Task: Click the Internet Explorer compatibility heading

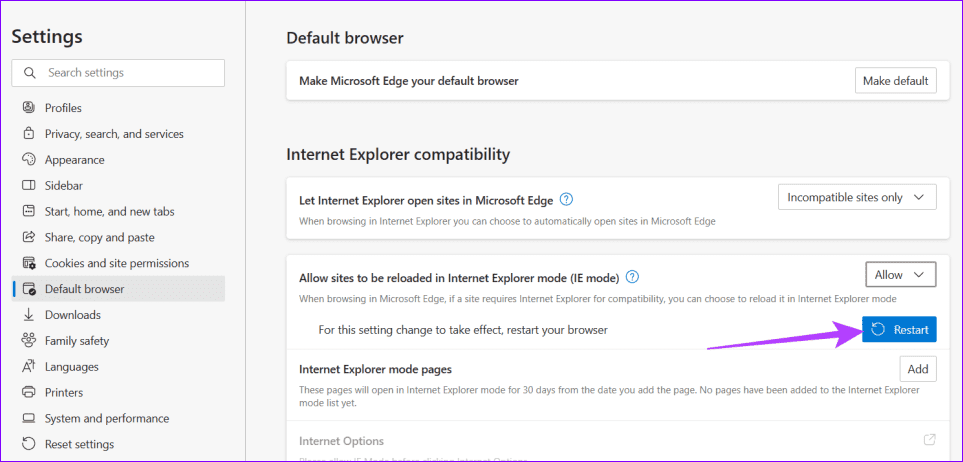Action: [x=398, y=155]
